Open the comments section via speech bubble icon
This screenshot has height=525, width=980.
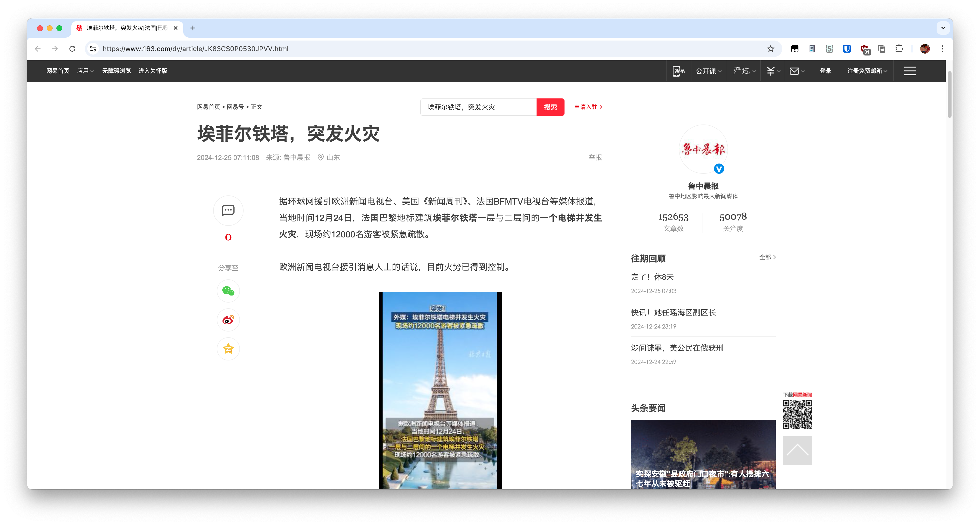click(228, 211)
